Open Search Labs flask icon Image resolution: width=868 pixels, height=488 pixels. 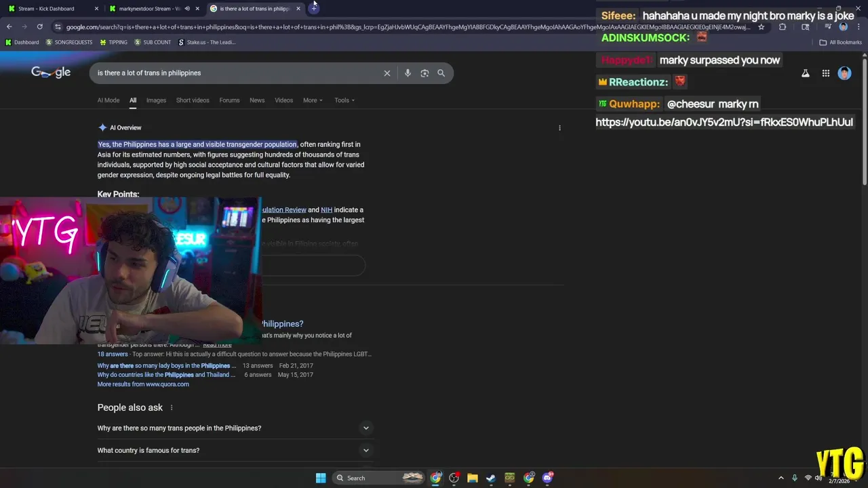click(x=806, y=73)
